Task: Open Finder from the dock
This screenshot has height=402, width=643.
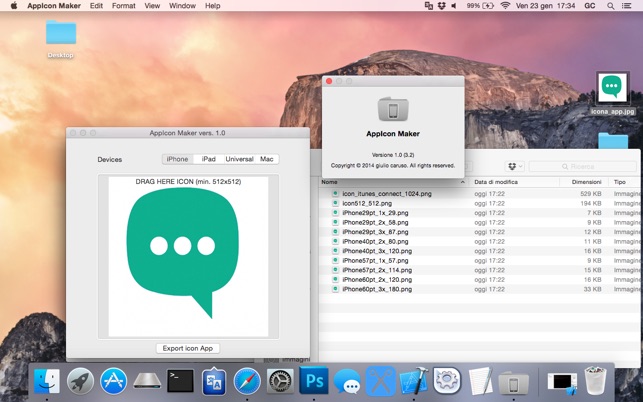Action: tap(47, 381)
